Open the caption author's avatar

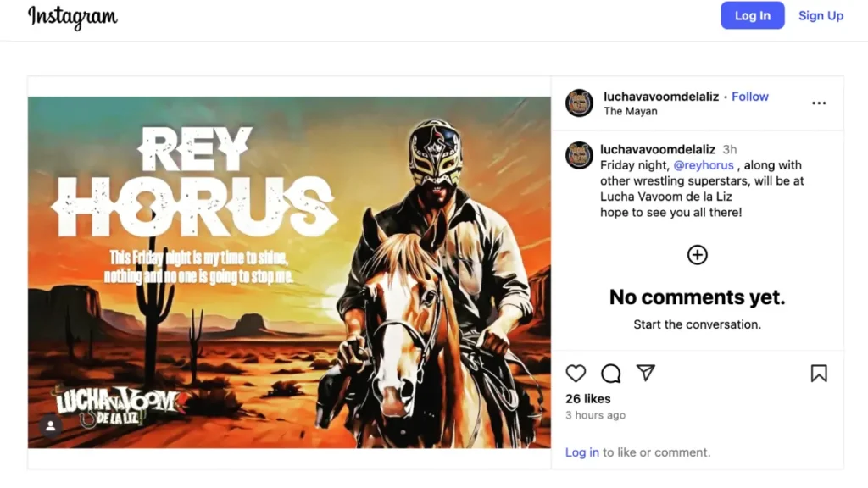pyautogui.click(x=579, y=155)
